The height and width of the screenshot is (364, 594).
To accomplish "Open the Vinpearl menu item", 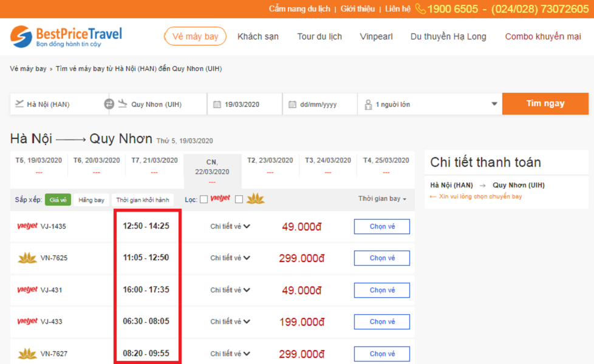I will pyautogui.click(x=376, y=36).
